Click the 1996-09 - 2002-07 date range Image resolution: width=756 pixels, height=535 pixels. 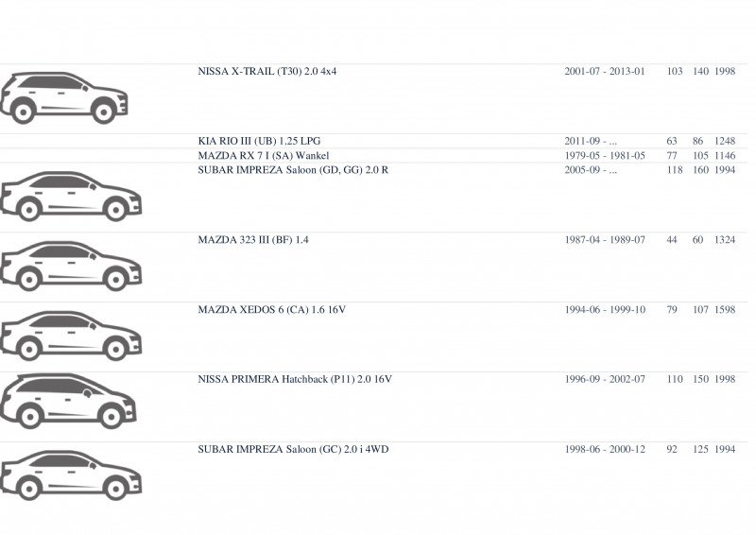click(x=605, y=379)
